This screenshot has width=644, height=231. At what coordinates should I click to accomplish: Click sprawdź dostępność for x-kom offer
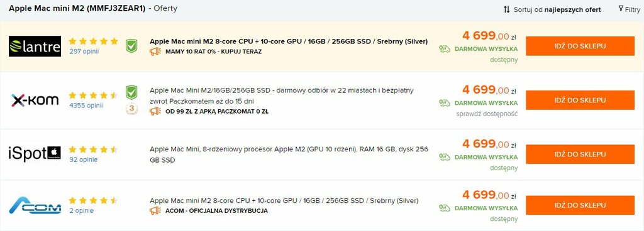(487, 114)
